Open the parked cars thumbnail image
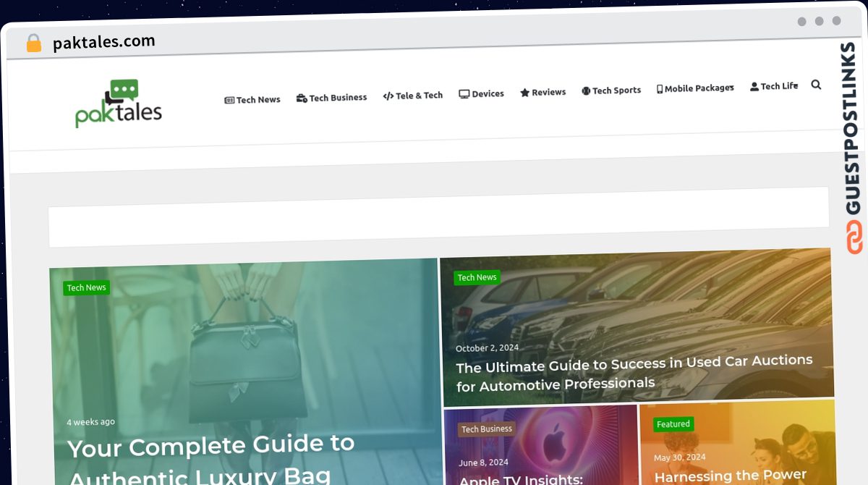This screenshot has height=485, width=868. coord(637,327)
